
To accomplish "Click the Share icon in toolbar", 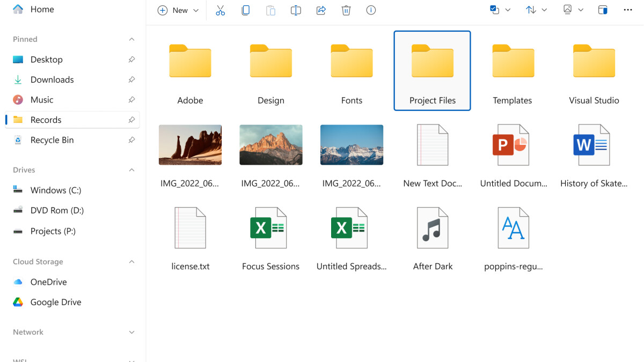I will coord(321,10).
